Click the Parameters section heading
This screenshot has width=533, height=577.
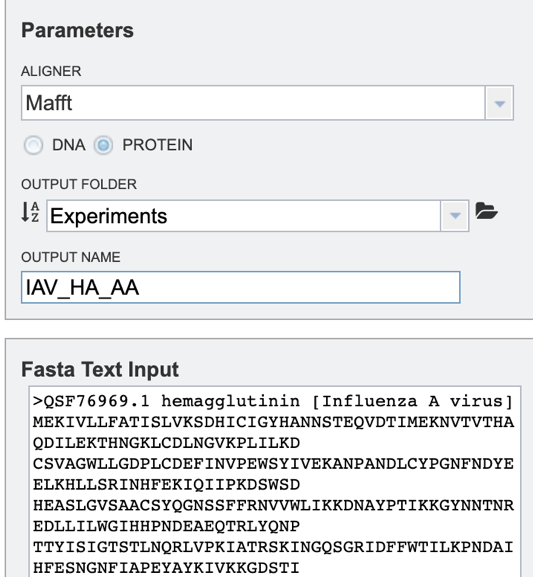pyautogui.click(x=77, y=30)
